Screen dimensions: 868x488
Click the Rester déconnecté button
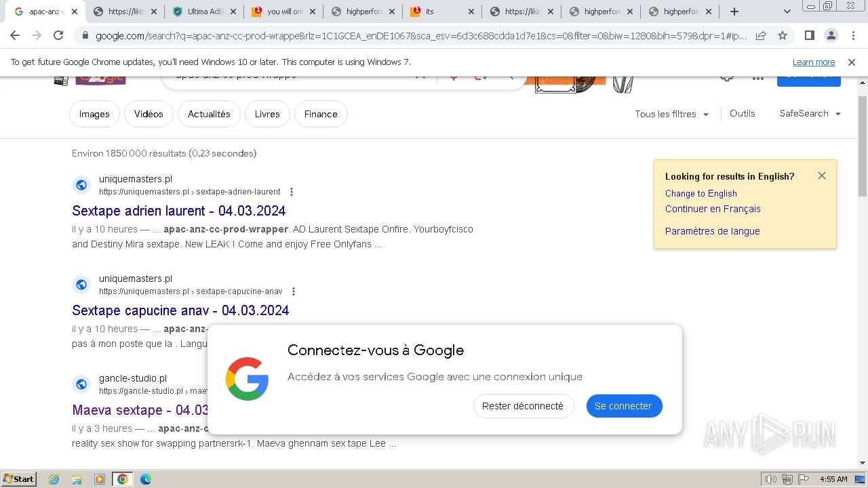(x=523, y=406)
